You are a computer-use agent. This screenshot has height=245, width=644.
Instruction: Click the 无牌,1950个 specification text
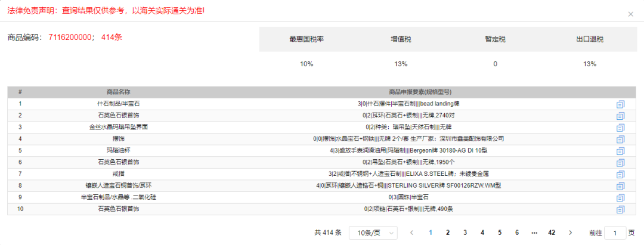coord(441,163)
